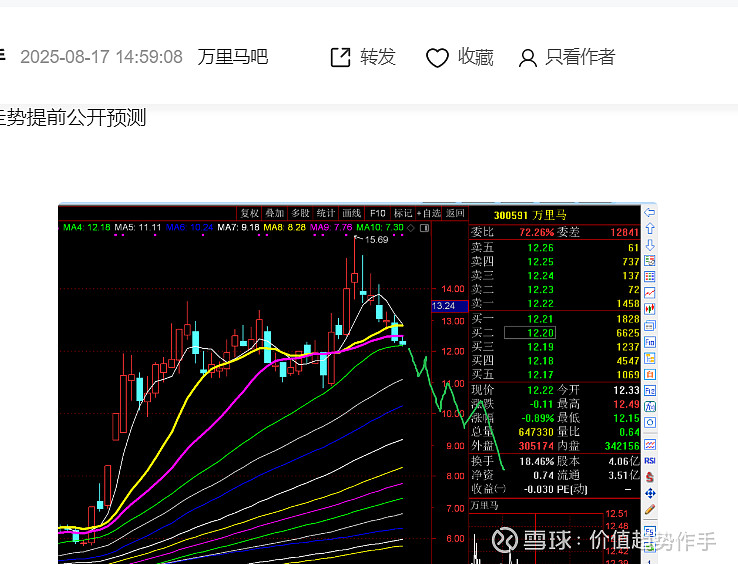This screenshot has height=564, width=738.
Task: Select the RSI indicator icon
Action: point(650,460)
